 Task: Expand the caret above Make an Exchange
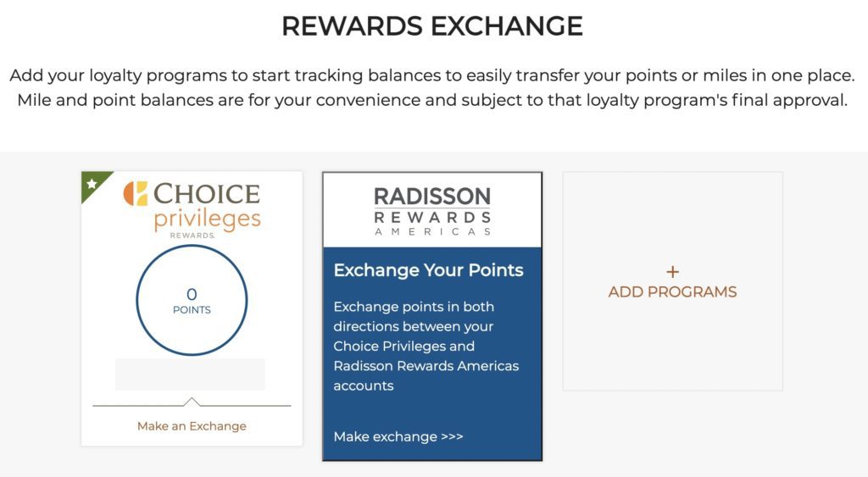click(192, 402)
